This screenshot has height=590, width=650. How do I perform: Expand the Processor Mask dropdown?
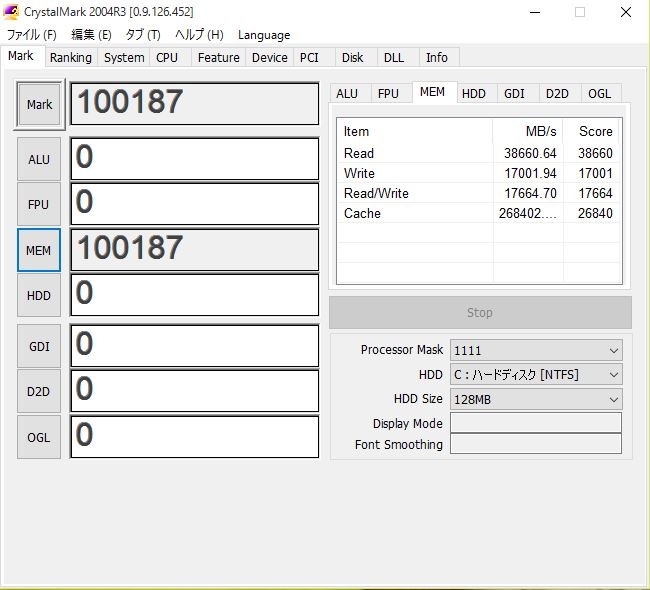coord(535,351)
